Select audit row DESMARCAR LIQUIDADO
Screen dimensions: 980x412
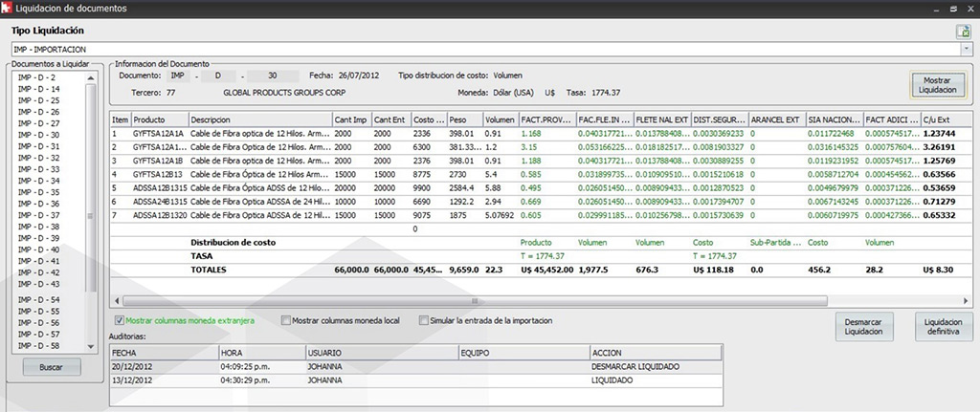415,367
